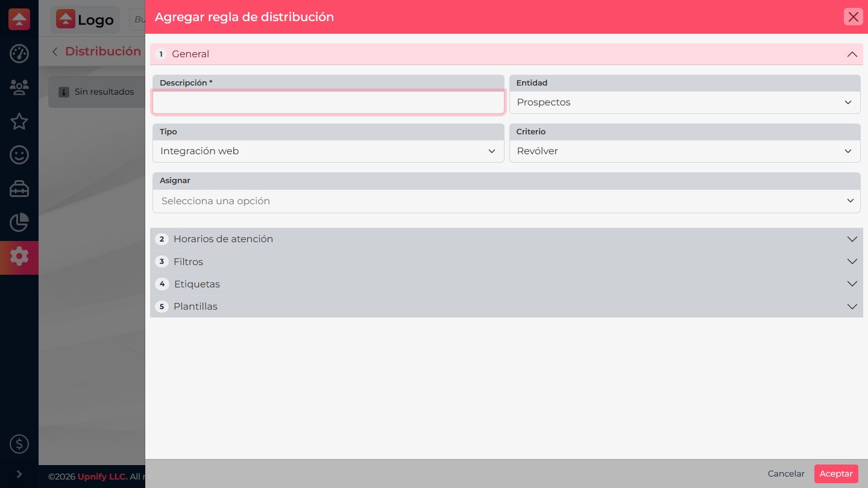
Task: Go back using arrow beside Distribución
Action: [55, 52]
